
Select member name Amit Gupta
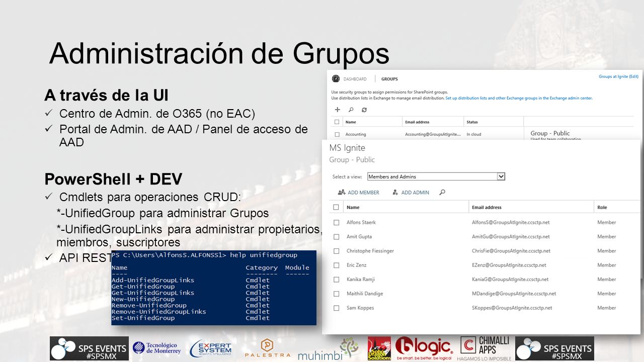pos(359,236)
